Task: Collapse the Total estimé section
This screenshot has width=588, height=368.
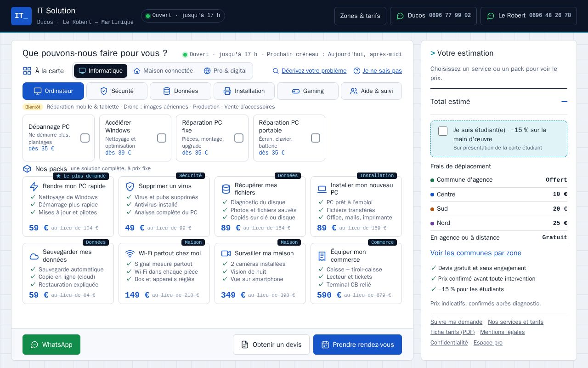Action: (x=564, y=102)
